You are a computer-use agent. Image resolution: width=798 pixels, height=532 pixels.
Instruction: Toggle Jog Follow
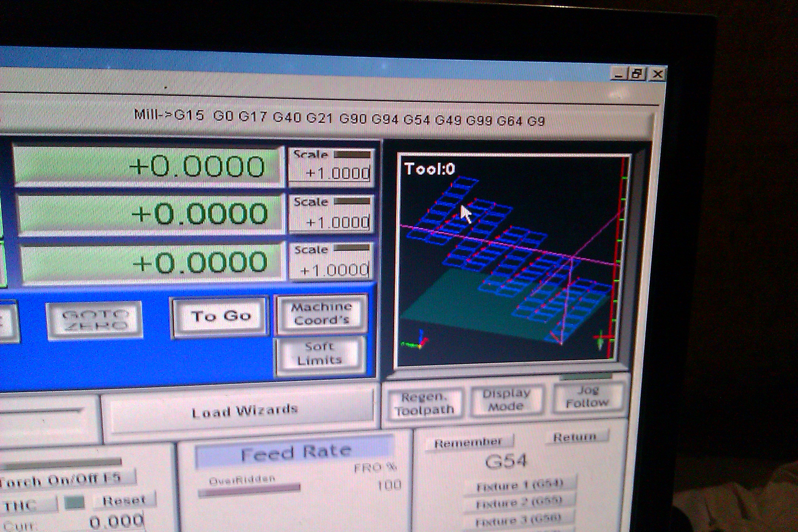pyautogui.click(x=587, y=397)
